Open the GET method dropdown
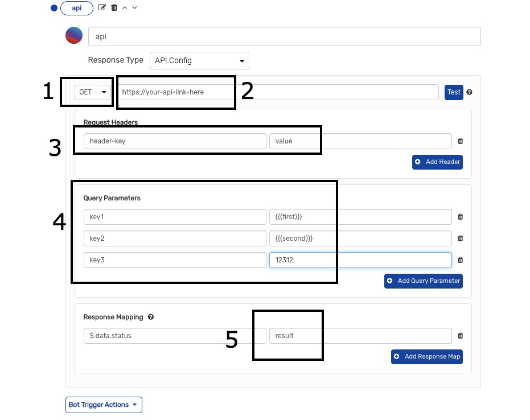530x420 pixels. click(93, 92)
